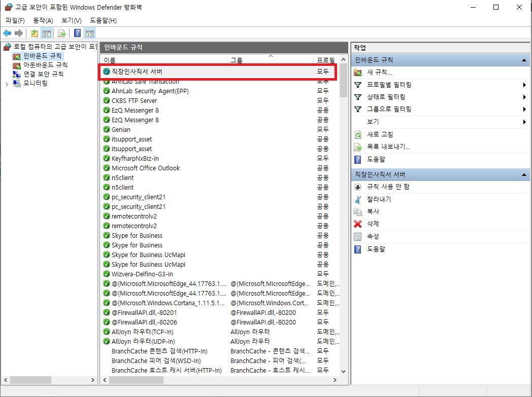
Task: Select the 직장인사직서 서버 rule row
Action: [217, 71]
